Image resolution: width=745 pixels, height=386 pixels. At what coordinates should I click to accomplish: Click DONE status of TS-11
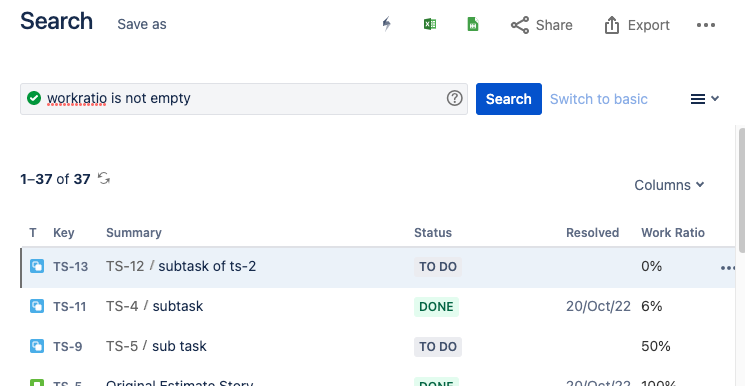436,307
